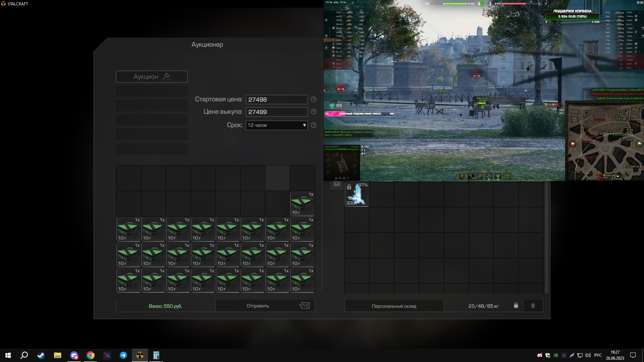Open the red-blue X app from the taskbar
This screenshot has height=362, width=644.
pyautogui.click(x=107, y=355)
